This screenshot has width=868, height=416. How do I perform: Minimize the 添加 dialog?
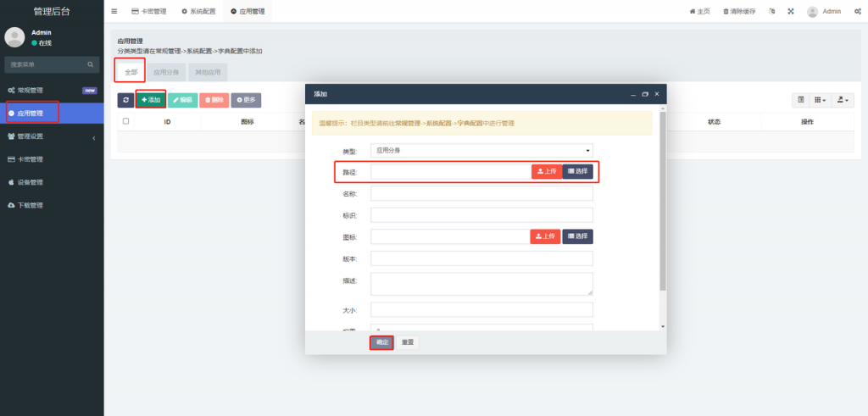633,95
